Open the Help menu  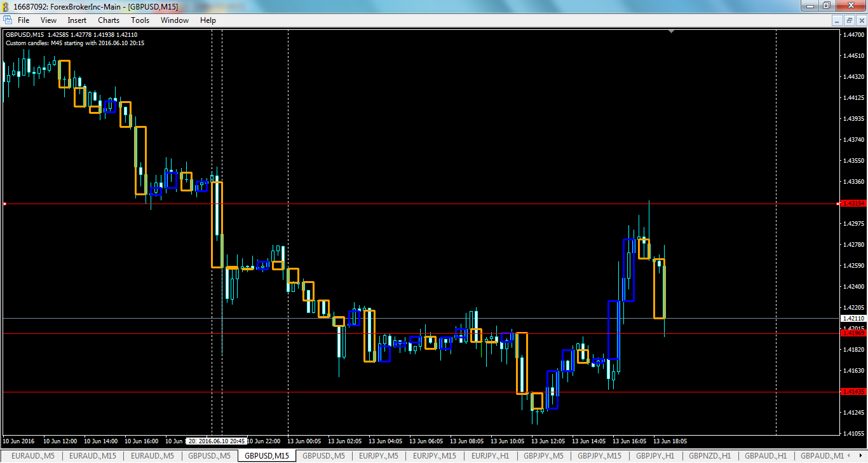(x=208, y=20)
